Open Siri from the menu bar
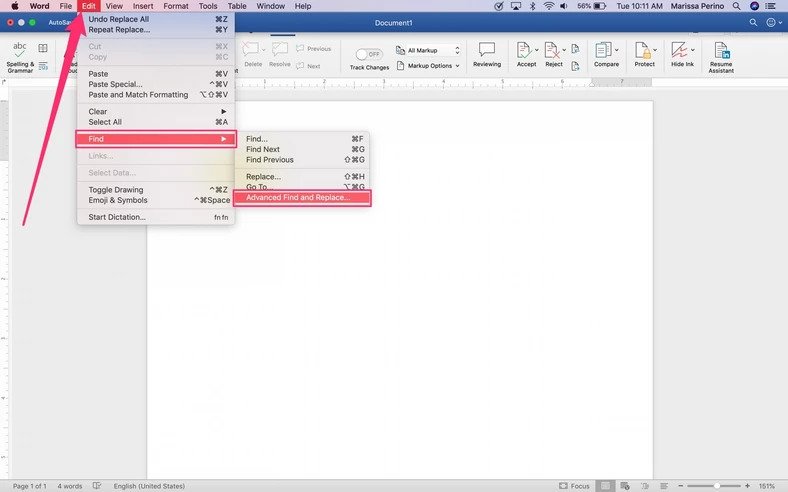The height and width of the screenshot is (492, 788). pyautogui.click(x=754, y=6)
